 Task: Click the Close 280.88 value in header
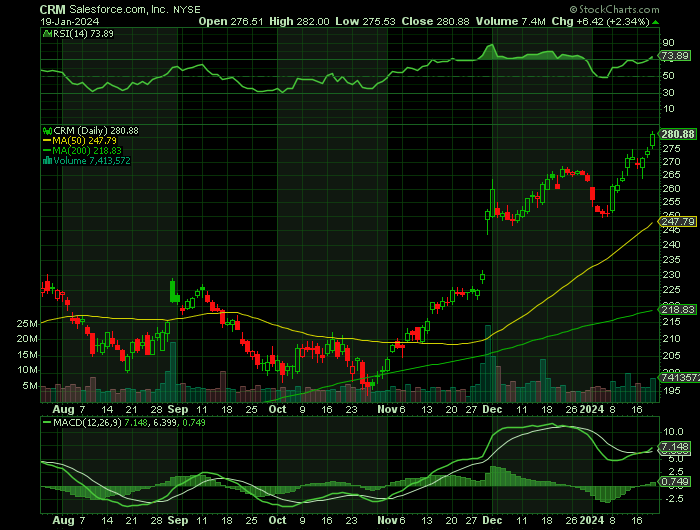(x=435, y=21)
